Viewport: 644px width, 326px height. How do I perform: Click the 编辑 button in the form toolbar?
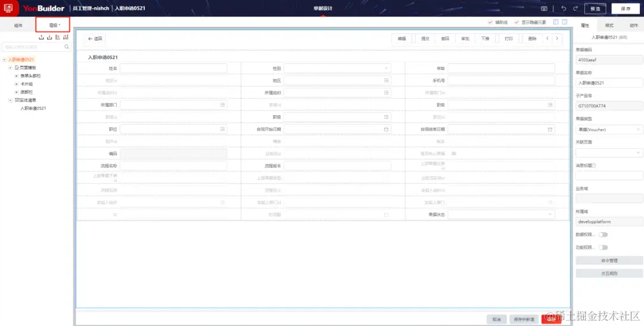pyautogui.click(x=401, y=39)
